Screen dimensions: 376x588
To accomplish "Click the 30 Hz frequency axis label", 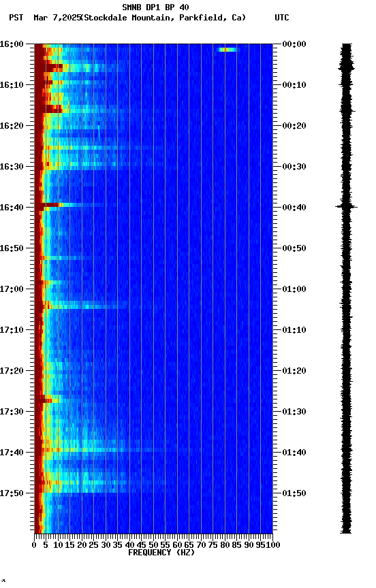I will click(106, 545).
